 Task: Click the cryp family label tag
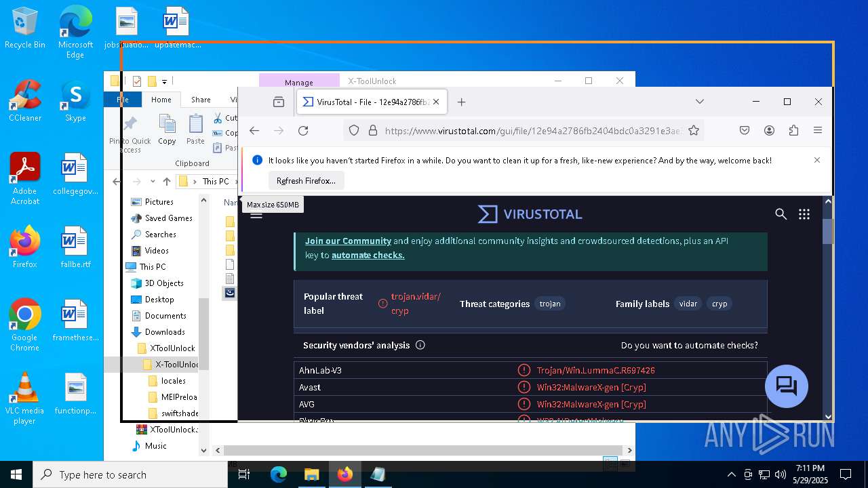point(719,304)
